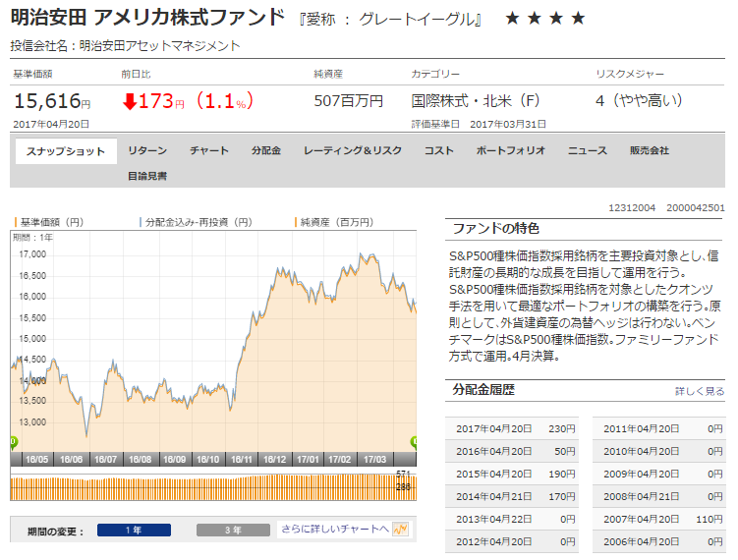Click the 17/03 chart month label
The height and width of the screenshot is (560, 738).
click(x=374, y=459)
